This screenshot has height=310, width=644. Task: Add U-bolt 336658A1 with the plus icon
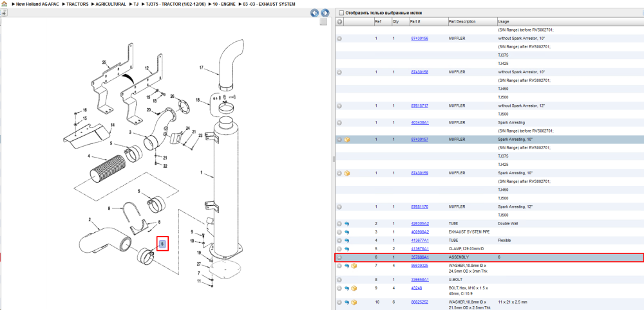(x=339, y=280)
